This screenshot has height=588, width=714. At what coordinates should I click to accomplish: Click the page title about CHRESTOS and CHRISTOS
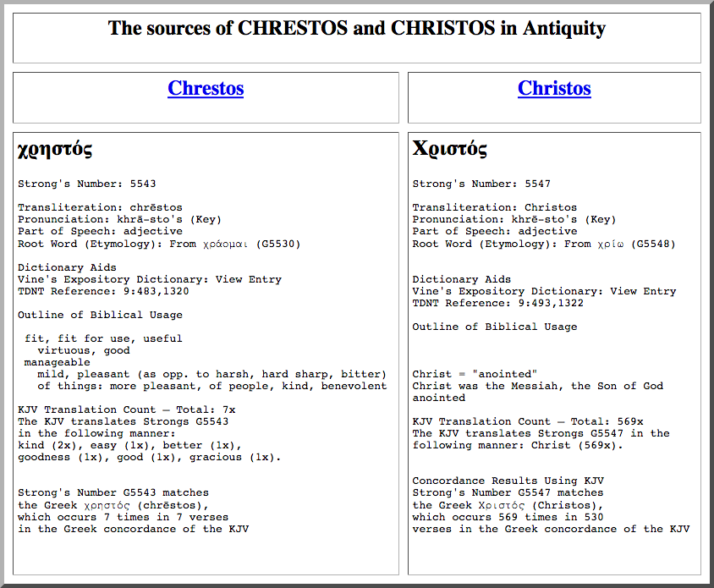tap(356, 29)
